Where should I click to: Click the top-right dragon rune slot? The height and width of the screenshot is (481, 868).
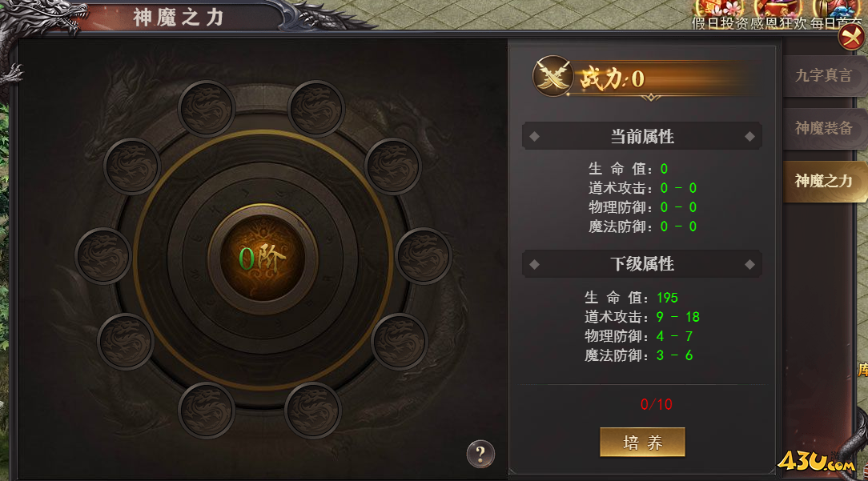(316, 109)
